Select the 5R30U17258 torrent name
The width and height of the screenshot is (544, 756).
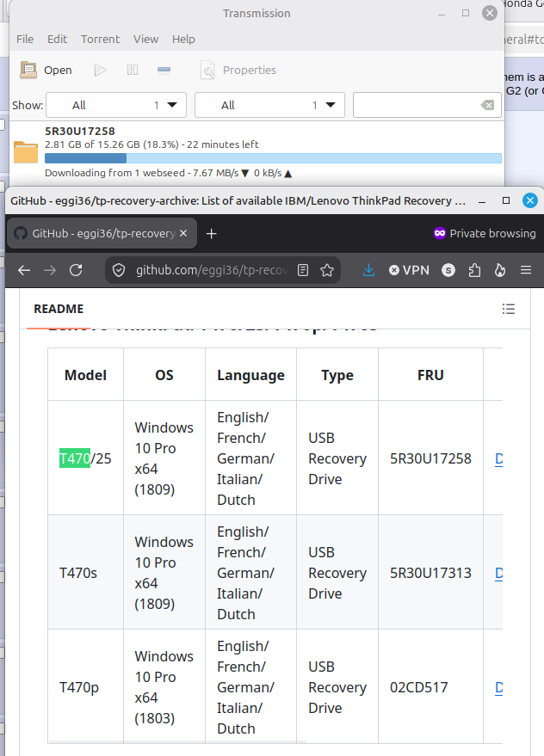80,131
